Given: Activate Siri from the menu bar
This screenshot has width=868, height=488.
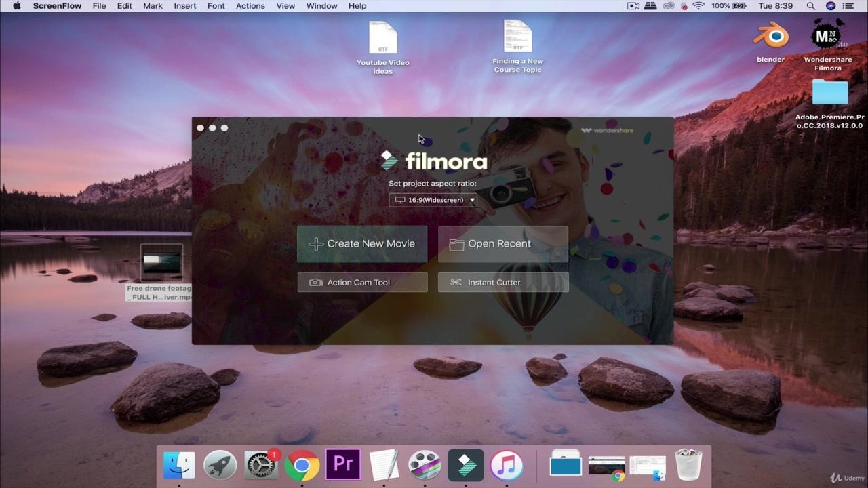Looking at the screenshot, I should coord(831,6).
